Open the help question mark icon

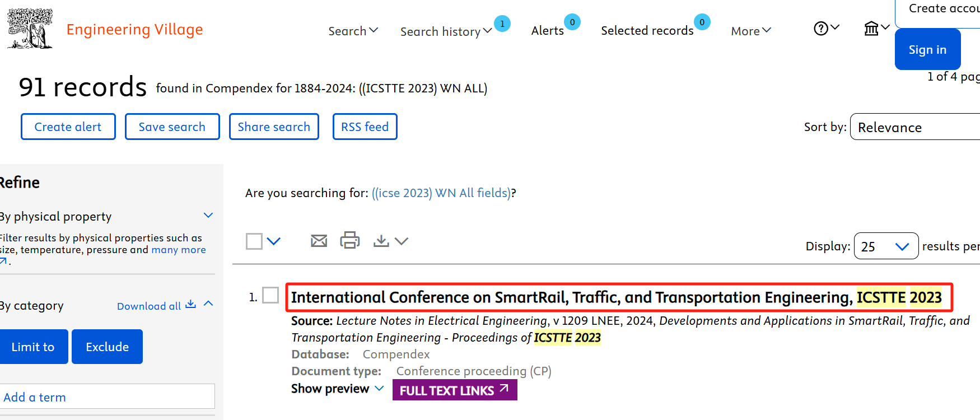(x=821, y=29)
